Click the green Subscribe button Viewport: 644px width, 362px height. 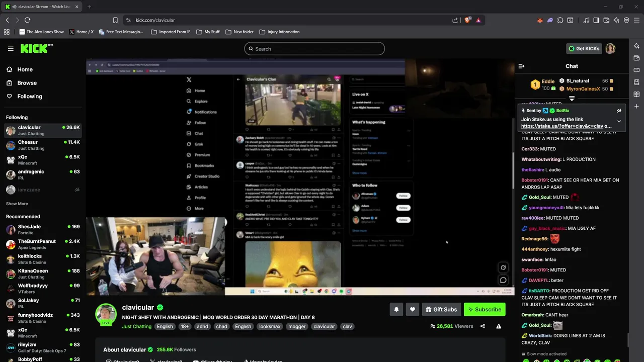(x=485, y=309)
